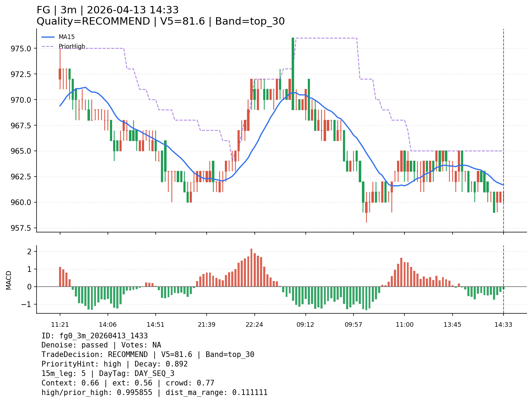Click the 957.5 price axis label

click(x=22, y=228)
